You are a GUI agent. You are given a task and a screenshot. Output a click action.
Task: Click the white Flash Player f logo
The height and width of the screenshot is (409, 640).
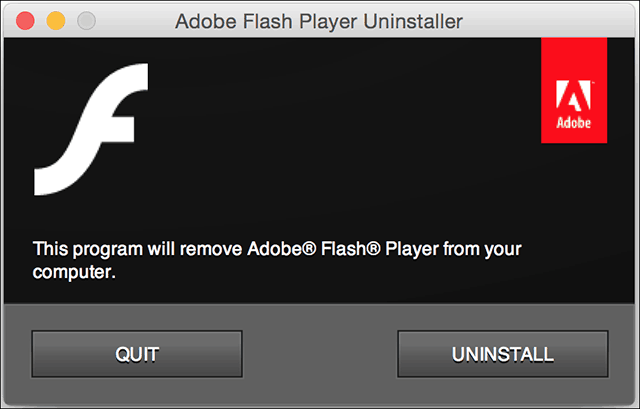[91, 129]
